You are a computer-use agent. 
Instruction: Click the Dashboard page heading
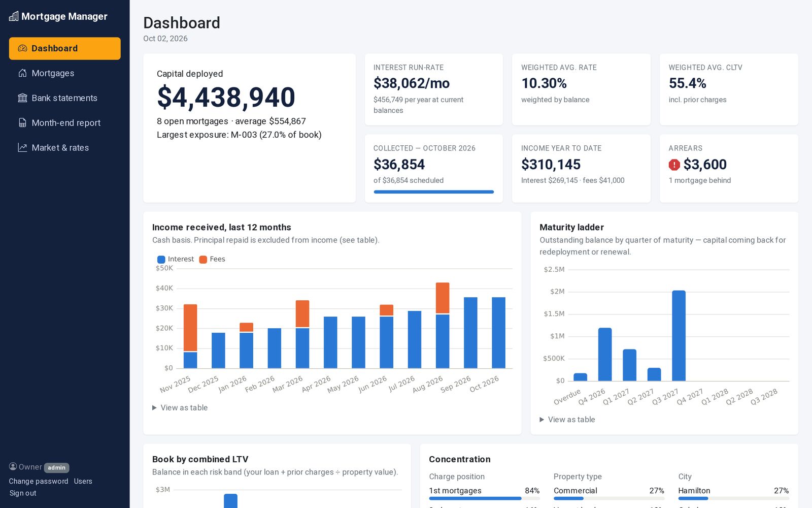(x=182, y=23)
